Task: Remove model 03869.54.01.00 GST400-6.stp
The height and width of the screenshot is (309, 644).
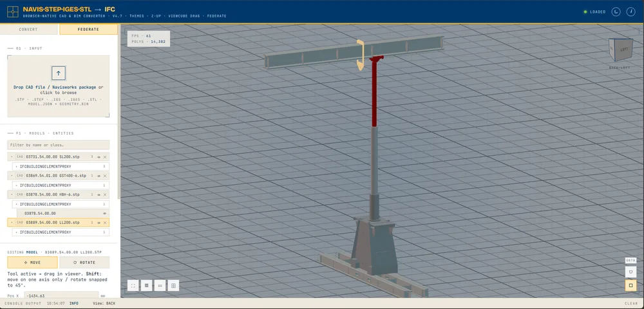Action: 105,176
